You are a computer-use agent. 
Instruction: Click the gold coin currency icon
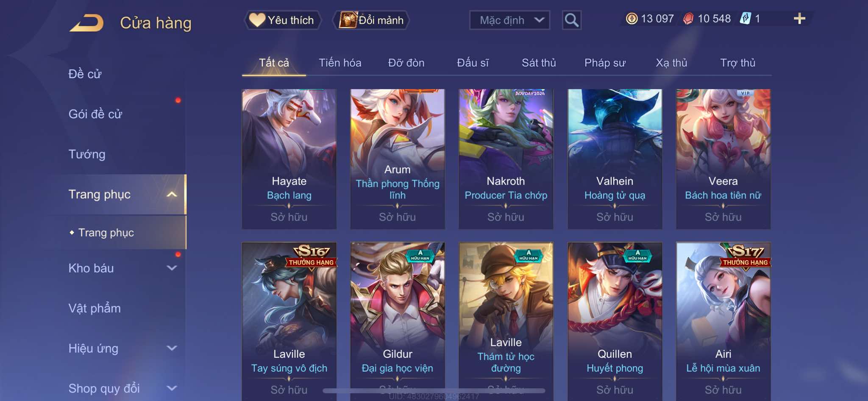pos(632,19)
